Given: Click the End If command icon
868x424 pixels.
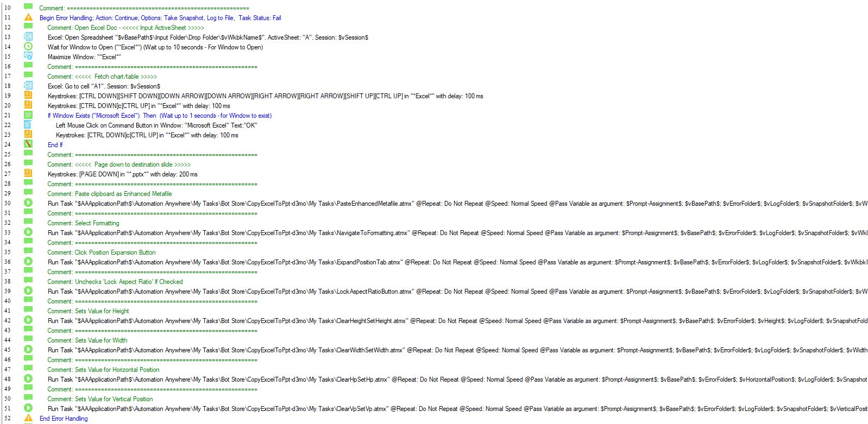Looking at the screenshot, I should tap(28, 144).
